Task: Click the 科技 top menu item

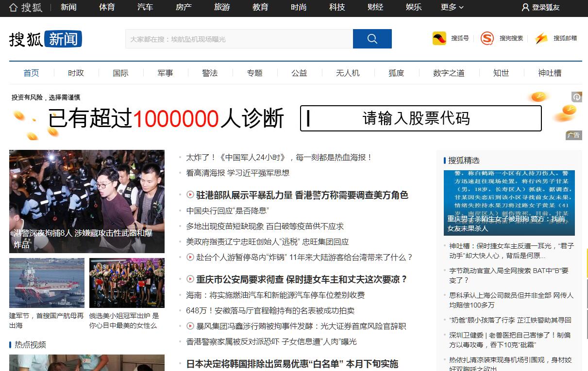Action: 337,7
